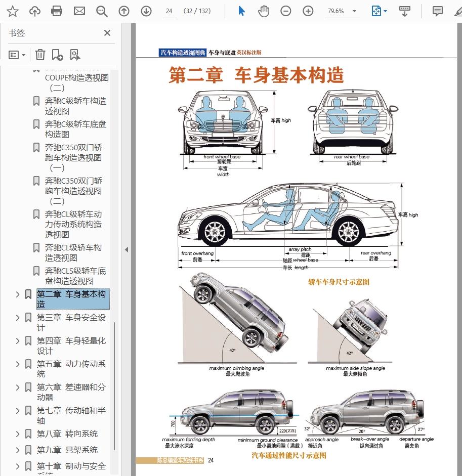Open the 79.6% zoom level dropdown

354,11
